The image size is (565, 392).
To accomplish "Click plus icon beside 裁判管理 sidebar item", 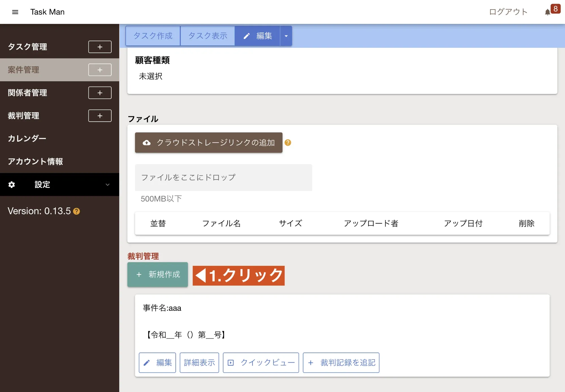I will 100,116.
